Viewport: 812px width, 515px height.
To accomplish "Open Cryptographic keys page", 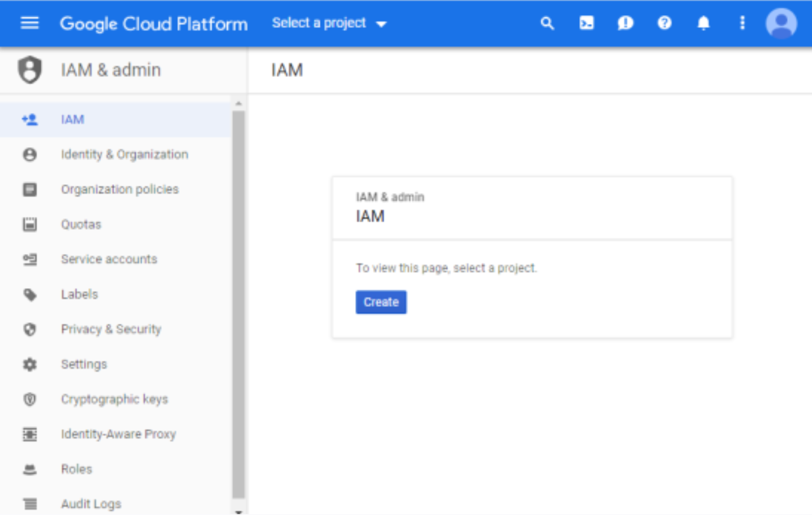I will [x=115, y=400].
